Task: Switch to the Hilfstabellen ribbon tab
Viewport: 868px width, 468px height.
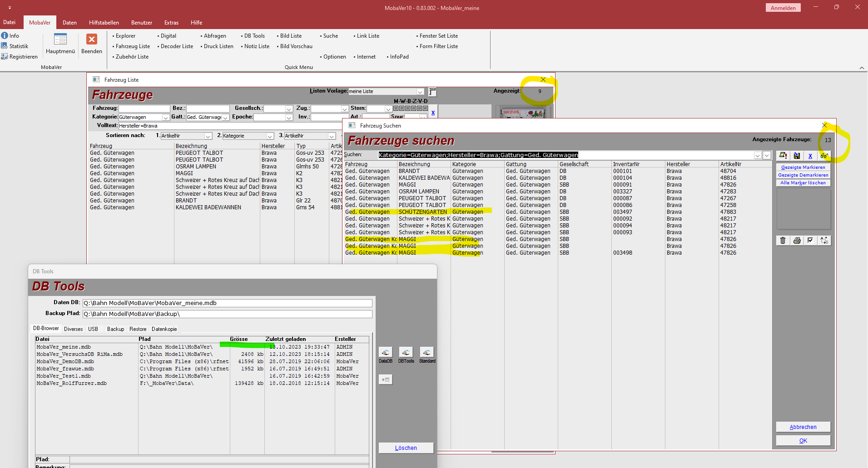Action: click(x=104, y=23)
